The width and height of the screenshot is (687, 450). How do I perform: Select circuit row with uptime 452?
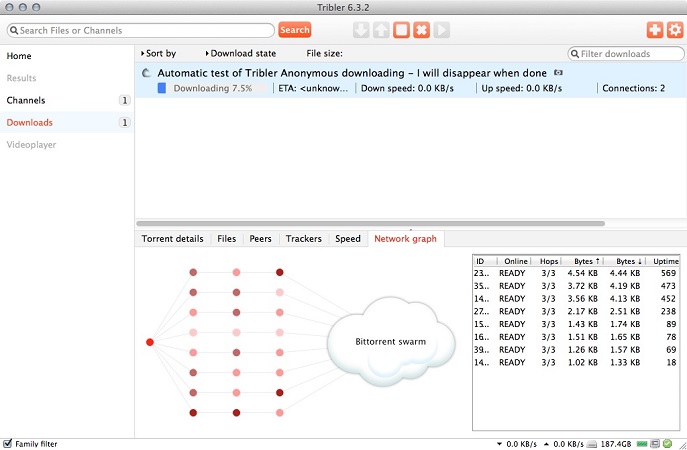coord(576,298)
